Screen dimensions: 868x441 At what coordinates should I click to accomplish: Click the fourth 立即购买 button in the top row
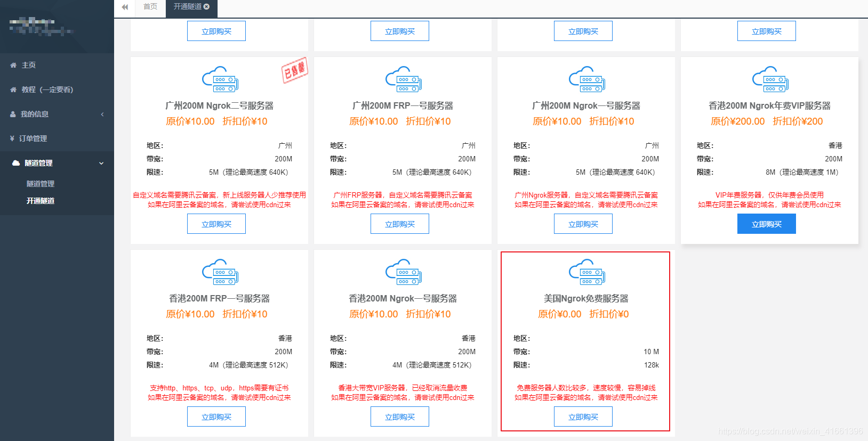click(767, 31)
